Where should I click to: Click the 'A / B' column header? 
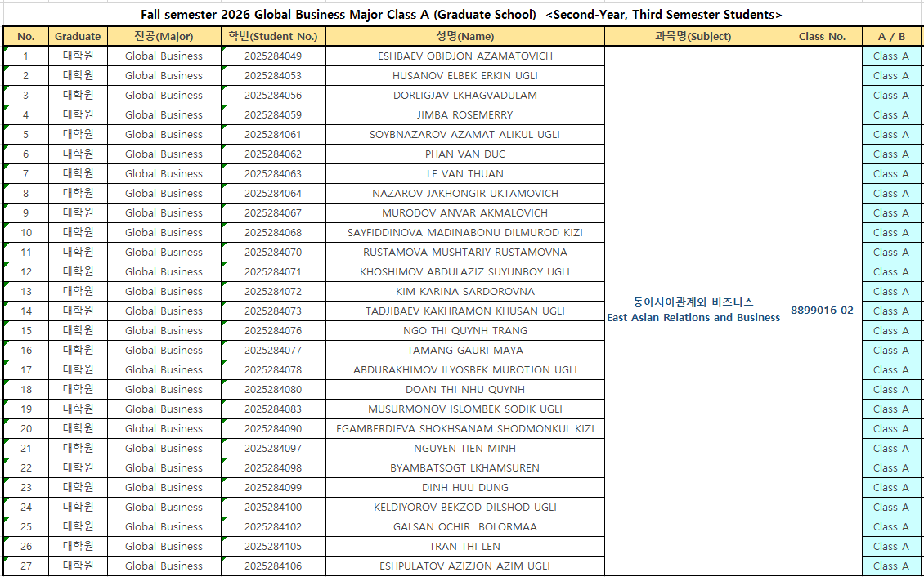click(891, 37)
